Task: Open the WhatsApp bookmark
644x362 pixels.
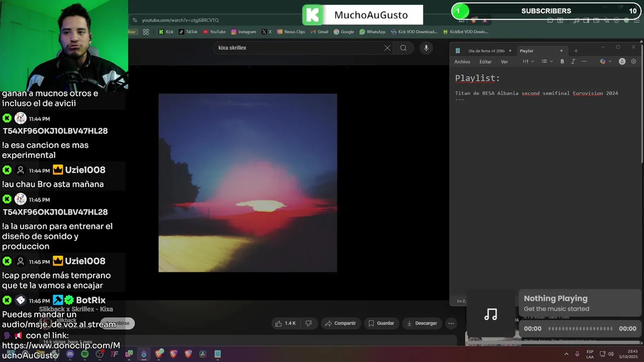Action: click(x=372, y=32)
